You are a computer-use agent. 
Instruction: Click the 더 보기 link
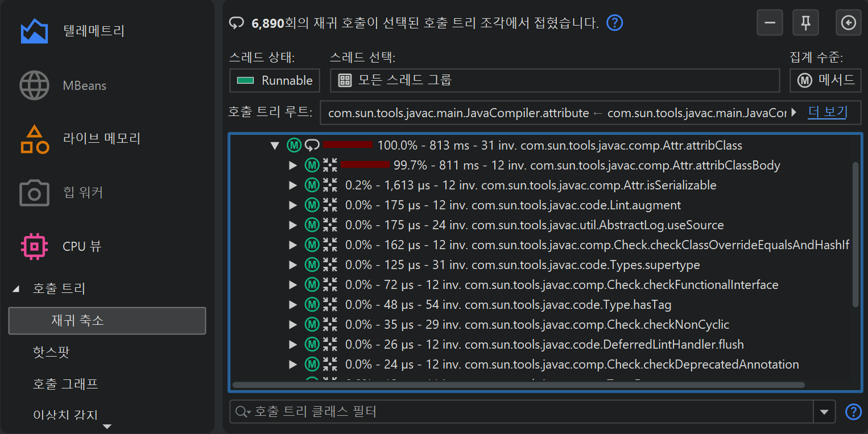827,112
